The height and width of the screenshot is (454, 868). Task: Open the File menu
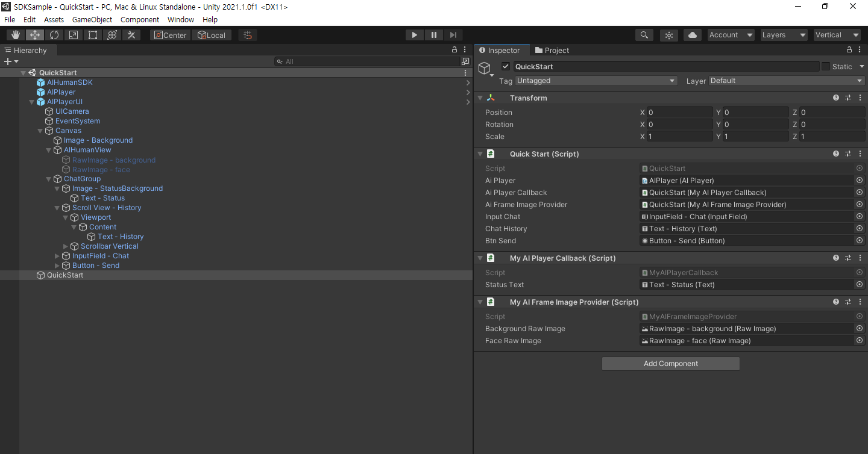10,19
